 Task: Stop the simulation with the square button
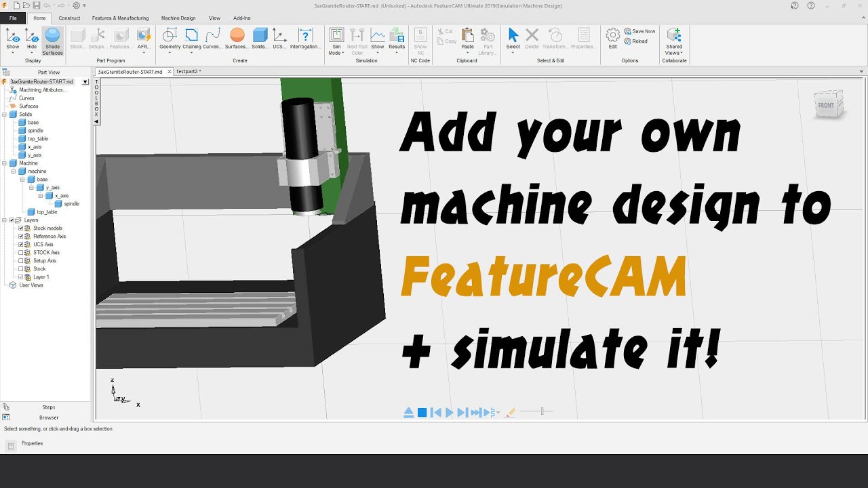click(422, 412)
